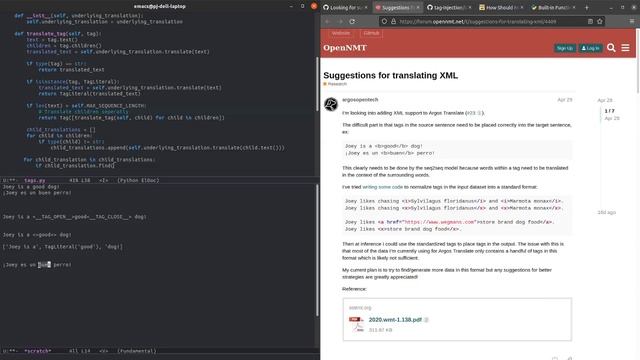Click the Github link in forum header
This screenshot has height=360, width=640.
pyautogui.click(x=371, y=33)
